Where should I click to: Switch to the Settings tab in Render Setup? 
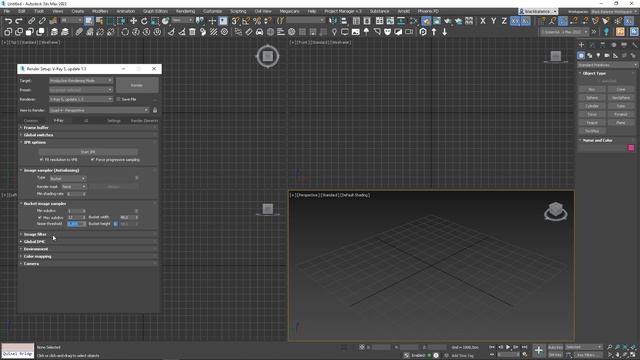[113, 121]
